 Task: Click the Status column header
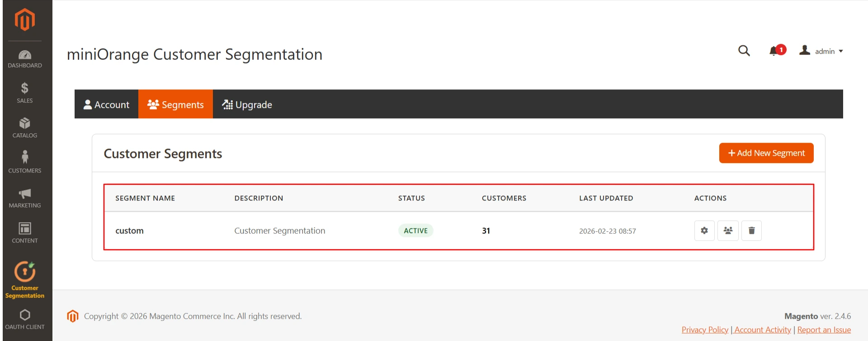coord(411,198)
